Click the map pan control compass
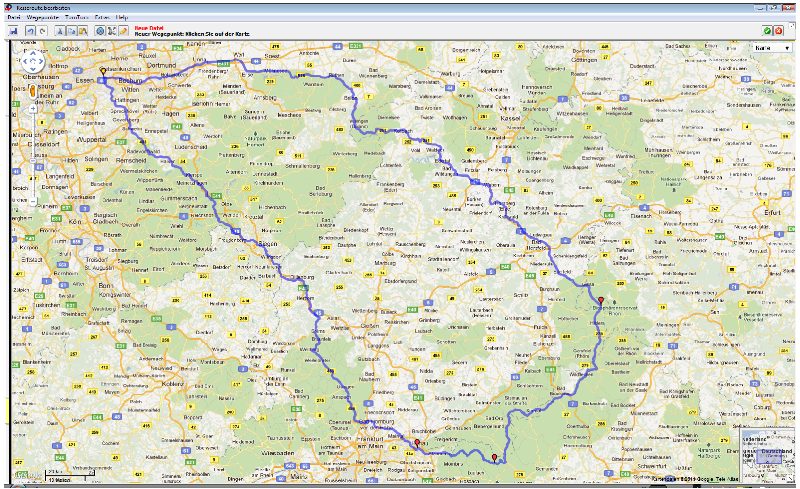This screenshot has width=800, height=489. [x=34, y=61]
